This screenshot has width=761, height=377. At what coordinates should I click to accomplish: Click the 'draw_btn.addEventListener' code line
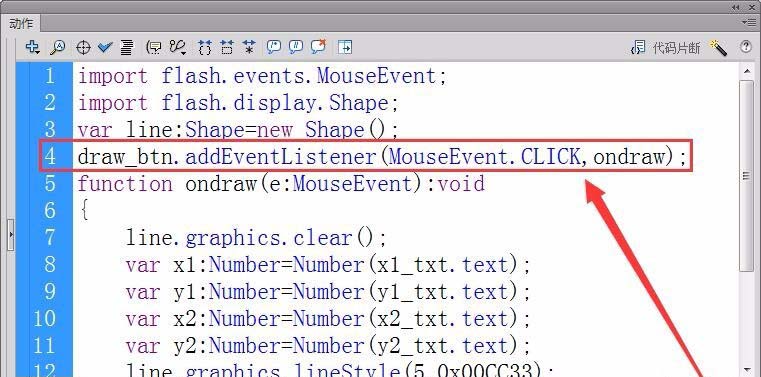[x=382, y=157]
